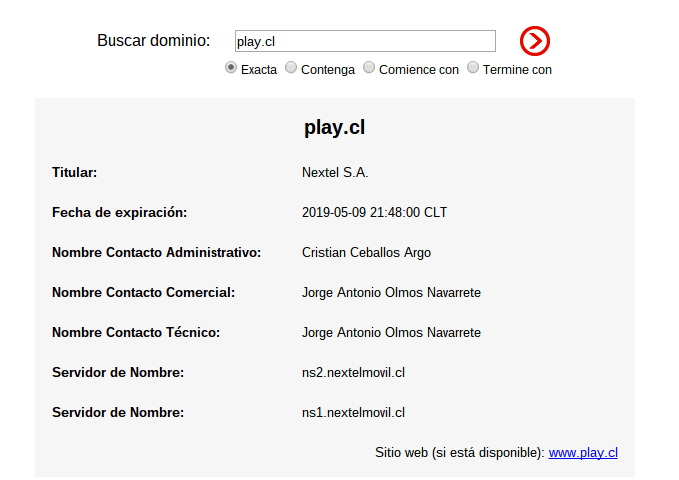Viewport: 679px width, 480px height.
Task: Select the Contenga radio option
Action: [291, 68]
